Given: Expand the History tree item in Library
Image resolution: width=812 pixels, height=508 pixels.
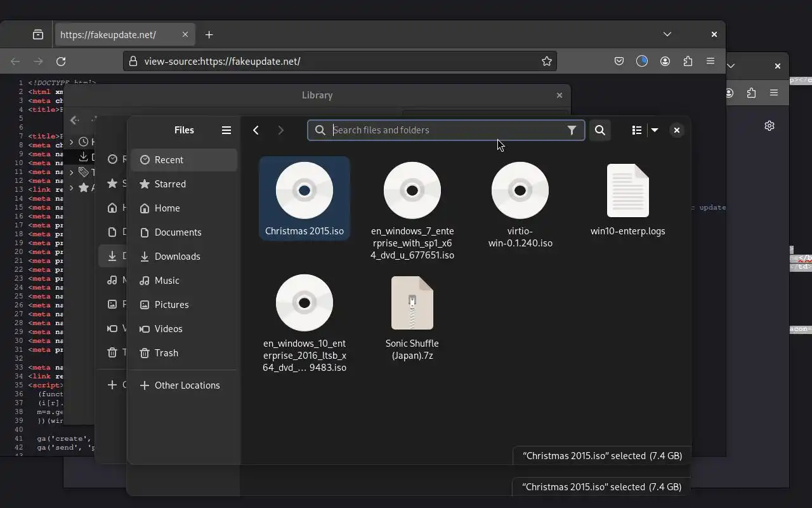Looking at the screenshot, I should [72, 142].
